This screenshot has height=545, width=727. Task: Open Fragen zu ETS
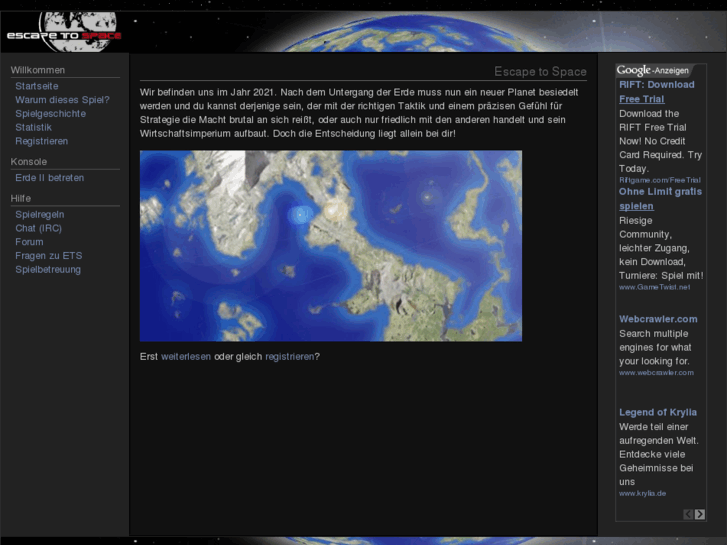click(x=49, y=256)
